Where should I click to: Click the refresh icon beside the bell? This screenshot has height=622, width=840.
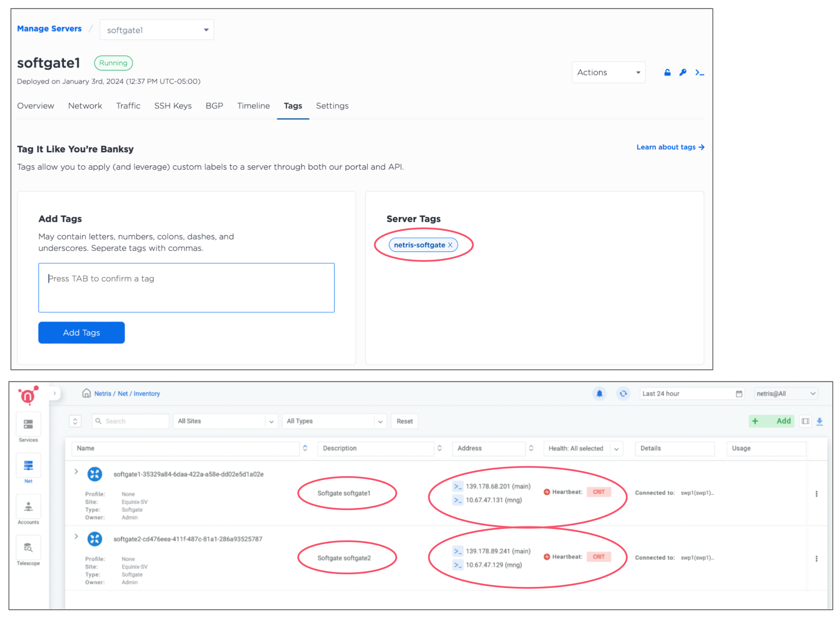[623, 393]
